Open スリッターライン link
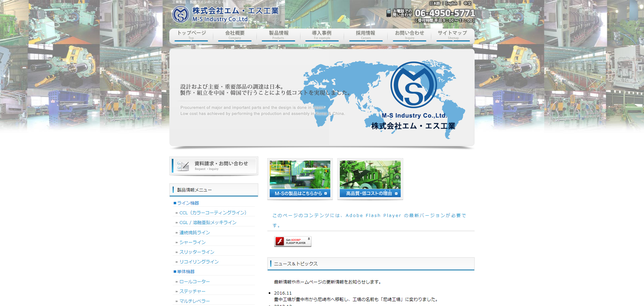The height and width of the screenshot is (306, 644). click(197, 252)
